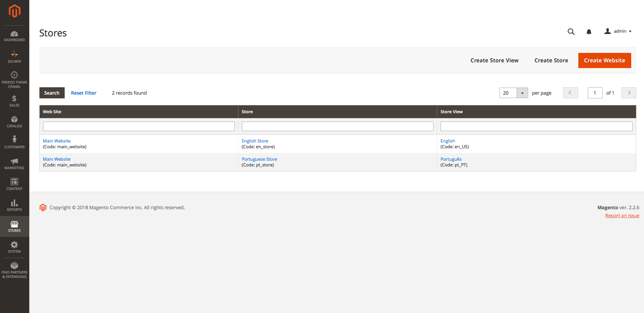Click the Create Website button
Image resolution: width=644 pixels, height=313 pixels.
604,61
